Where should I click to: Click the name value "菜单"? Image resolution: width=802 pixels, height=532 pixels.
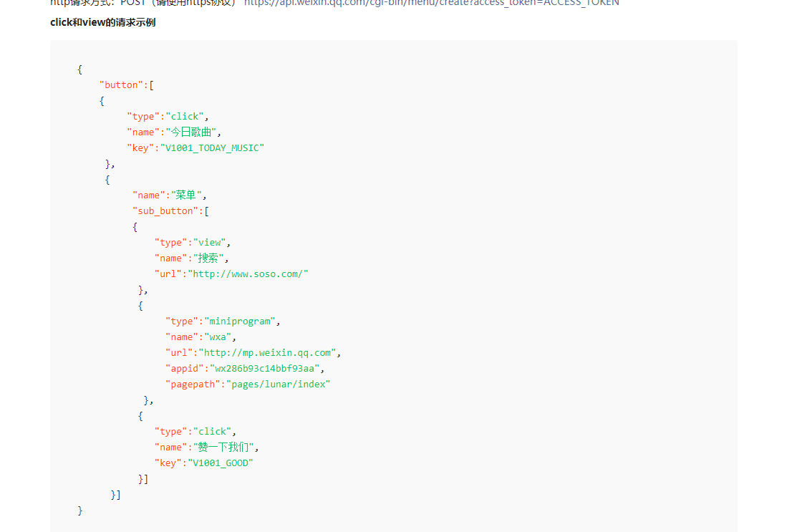[186, 195]
